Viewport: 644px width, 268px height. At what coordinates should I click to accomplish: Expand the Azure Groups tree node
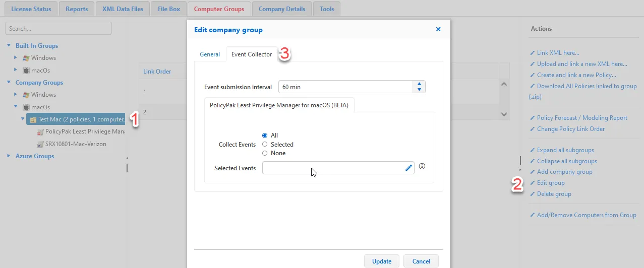tap(9, 156)
